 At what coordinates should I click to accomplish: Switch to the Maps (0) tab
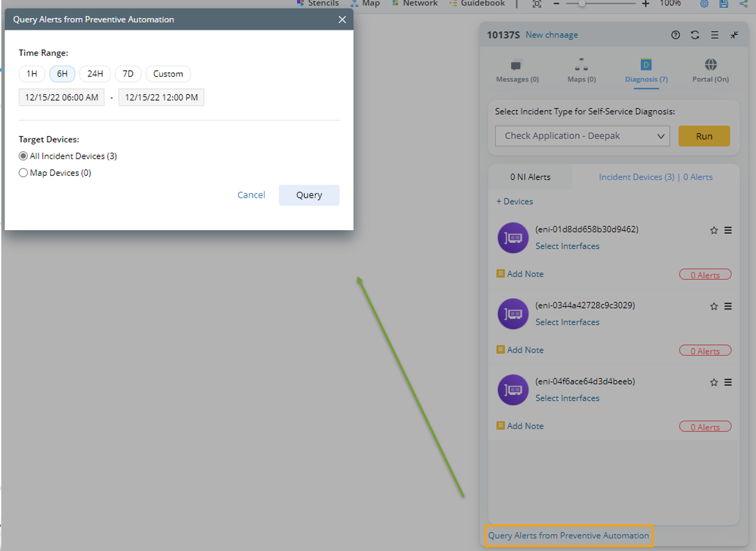581,72
